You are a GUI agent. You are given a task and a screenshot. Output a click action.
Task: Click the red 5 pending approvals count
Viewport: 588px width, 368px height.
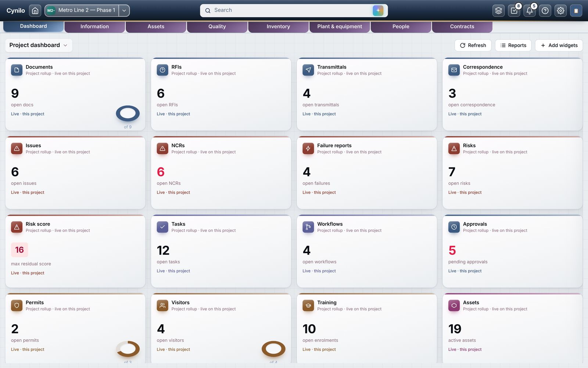(452, 251)
